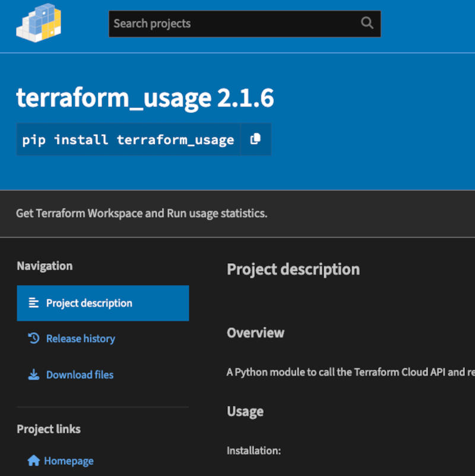
Task: Select the pip install terraform_usage command text
Action: 128,140
